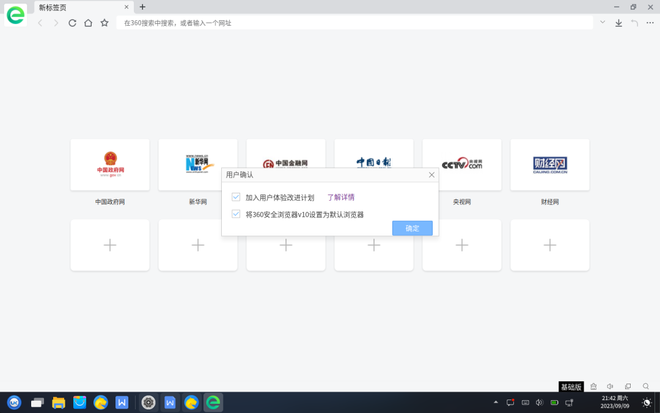Expand the system tray hidden icons arrow

coord(496,403)
